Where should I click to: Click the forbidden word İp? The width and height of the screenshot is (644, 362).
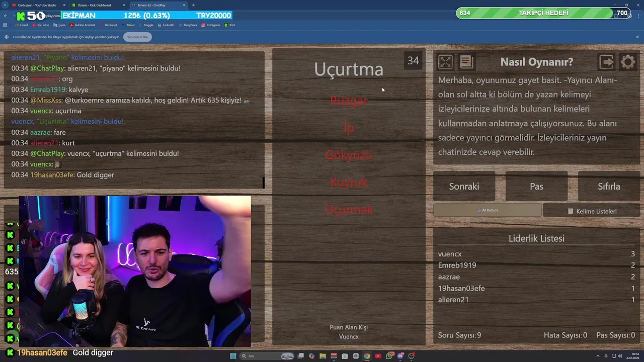click(x=349, y=128)
